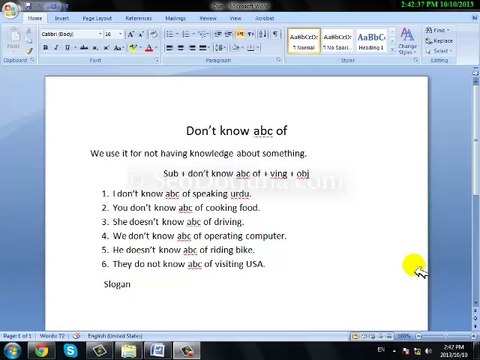This screenshot has height=360, width=480.
Task: Select the Format Painter brush
Action: pos(29,51)
